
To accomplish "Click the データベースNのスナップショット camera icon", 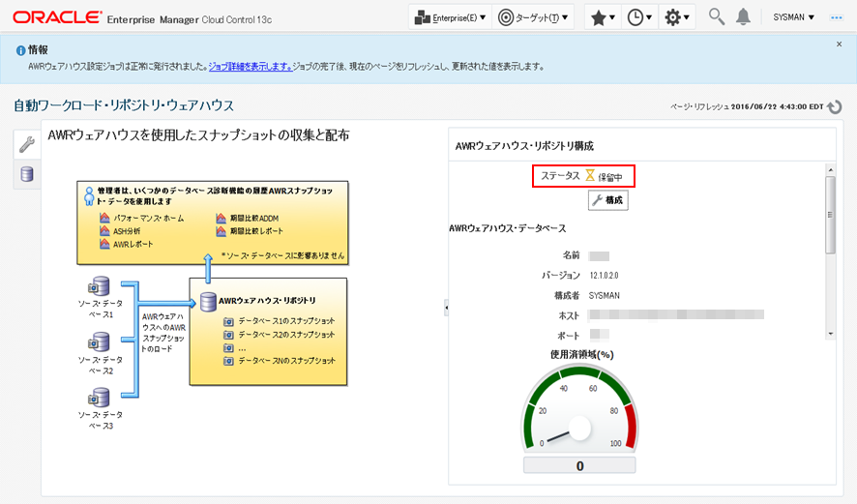I will click(228, 361).
